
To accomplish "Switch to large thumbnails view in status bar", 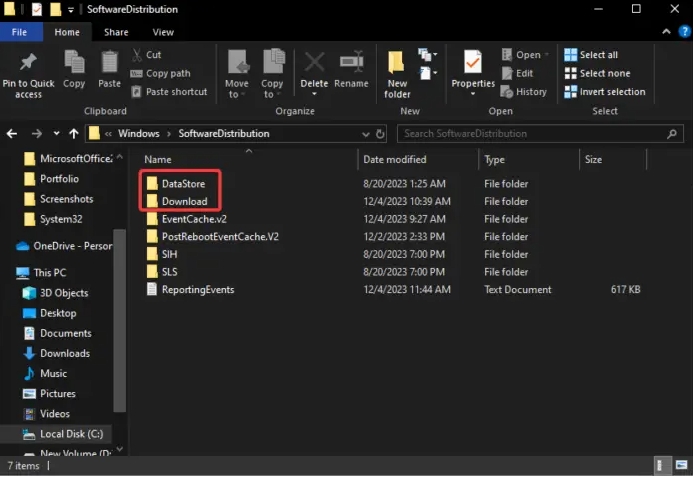I will [678, 466].
